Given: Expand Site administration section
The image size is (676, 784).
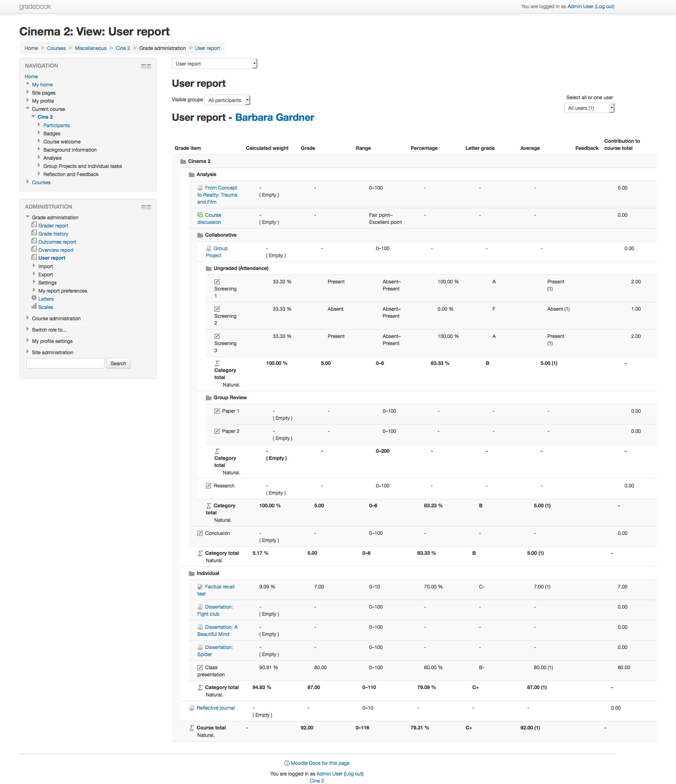Looking at the screenshot, I should tap(28, 352).
